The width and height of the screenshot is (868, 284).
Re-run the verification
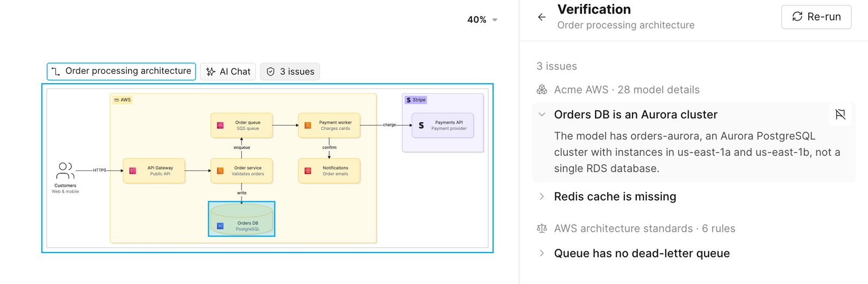point(816,17)
